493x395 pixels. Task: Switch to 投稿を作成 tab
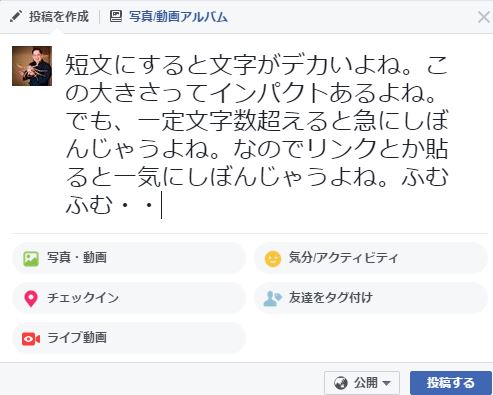point(50,16)
